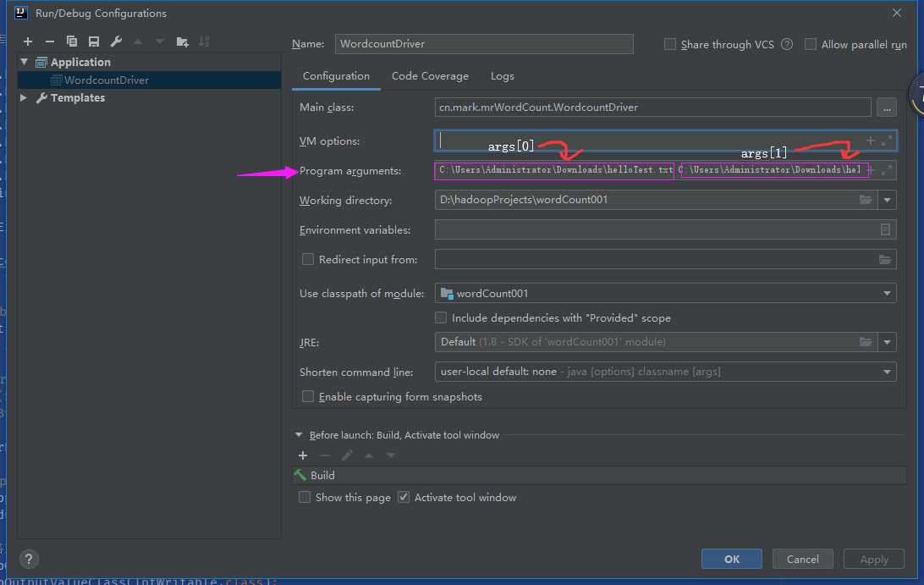Click the Apply button

(874, 559)
